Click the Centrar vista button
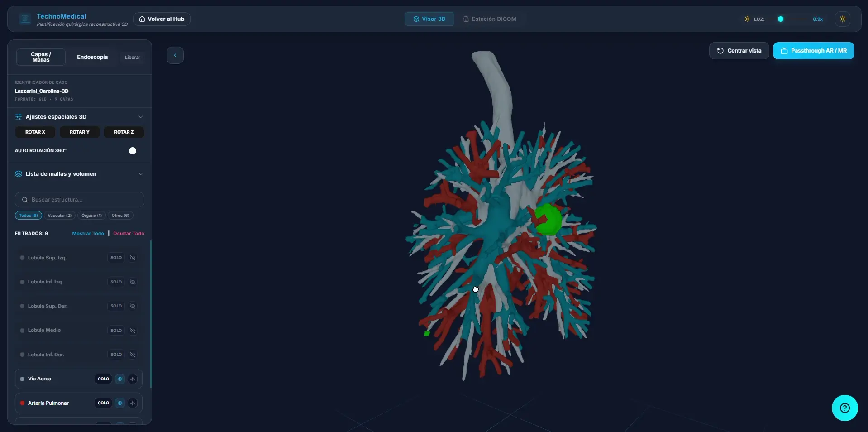This screenshot has height=432, width=868. (x=739, y=51)
